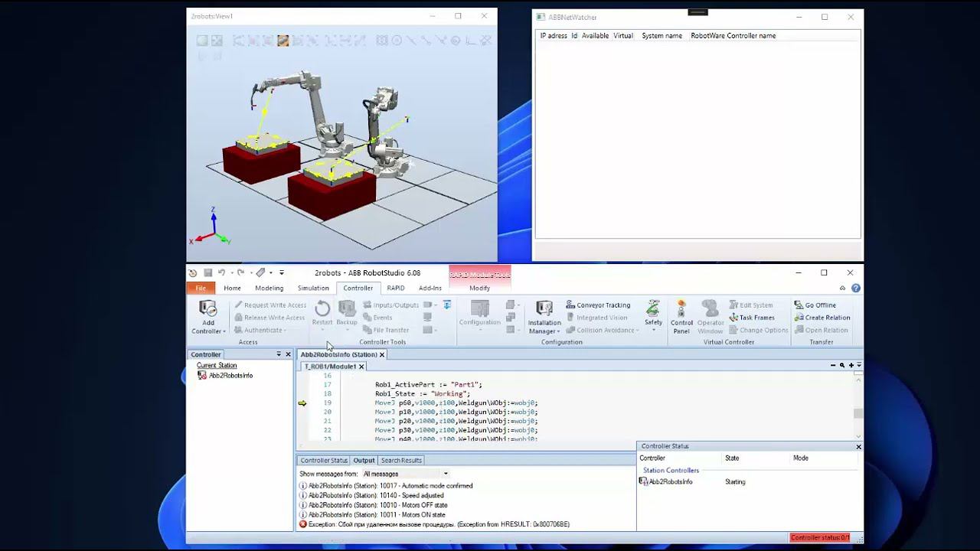Click Integrated Vision
This screenshot has width=980, height=551.
coord(596,318)
